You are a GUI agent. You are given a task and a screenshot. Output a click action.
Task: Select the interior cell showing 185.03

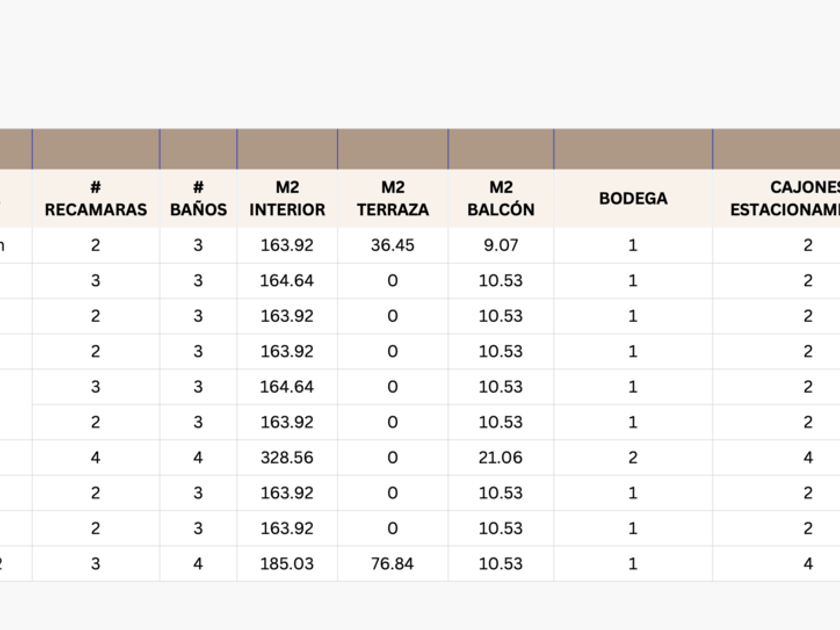(287, 564)
